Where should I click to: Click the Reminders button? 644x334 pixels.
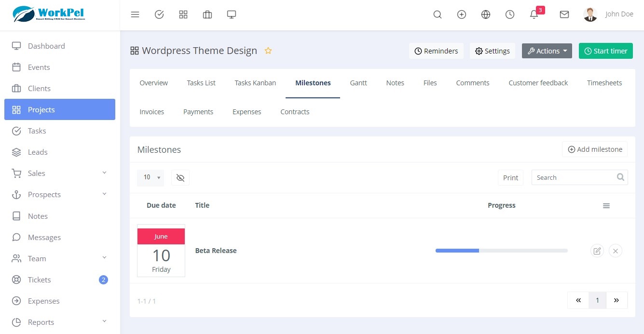[437, 51]
